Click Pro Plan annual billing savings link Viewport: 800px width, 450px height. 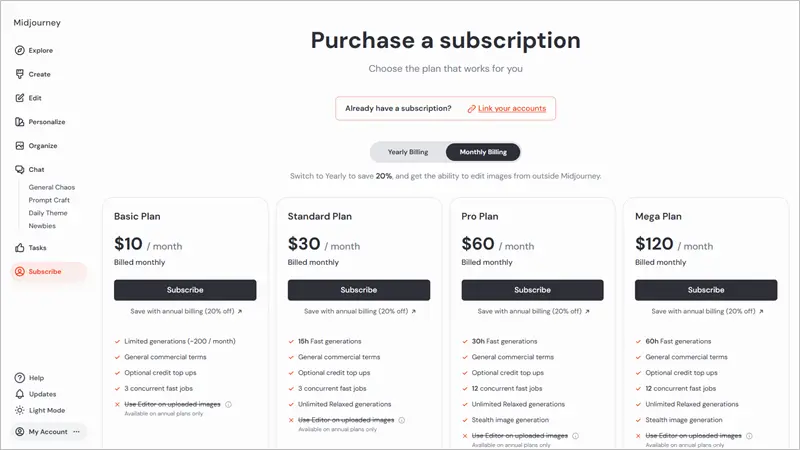533,311
